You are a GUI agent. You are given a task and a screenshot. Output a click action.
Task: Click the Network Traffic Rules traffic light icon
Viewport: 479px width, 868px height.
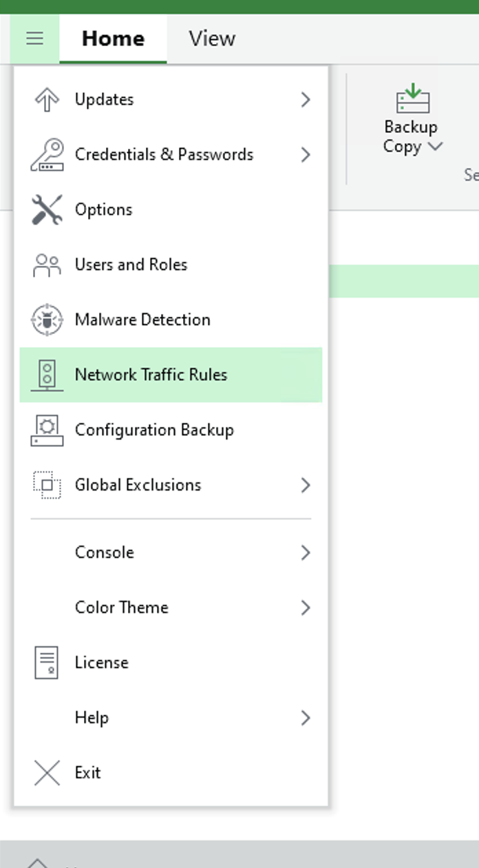(x=47, y=375)
